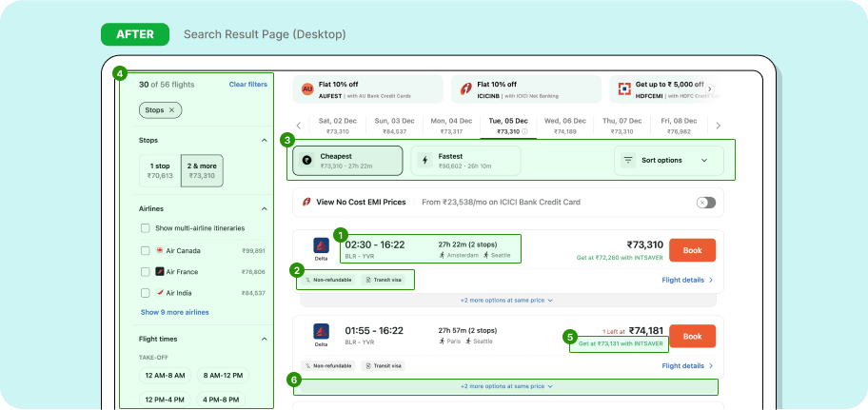The image size is (868, 410).
Task: Click the AU Bank offer icon
Action: [x=307, y=89]
